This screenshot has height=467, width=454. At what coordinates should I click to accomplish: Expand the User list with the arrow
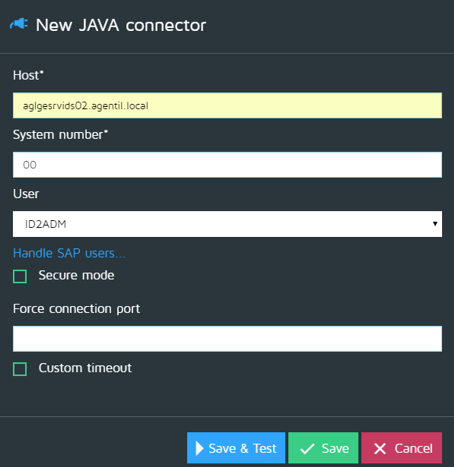(x=435, y=224)
